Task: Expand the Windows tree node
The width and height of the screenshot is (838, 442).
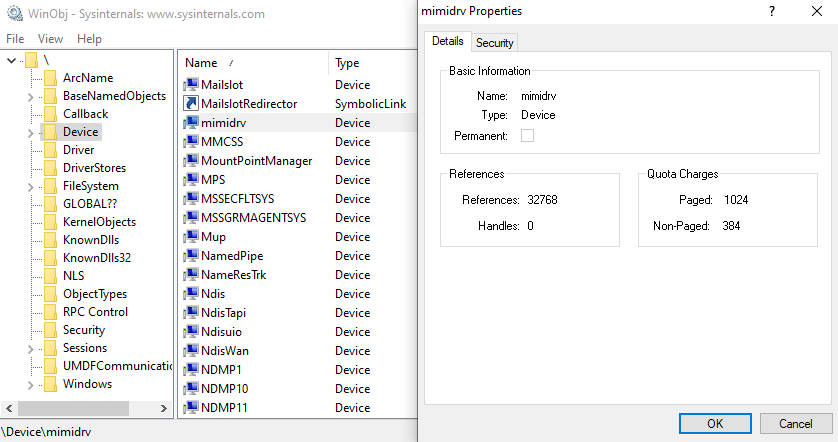Action: 30,385
